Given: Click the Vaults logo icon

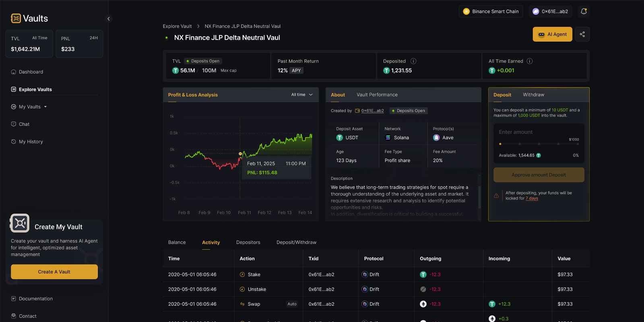Looking at the screenshot, I should (16, 18).
